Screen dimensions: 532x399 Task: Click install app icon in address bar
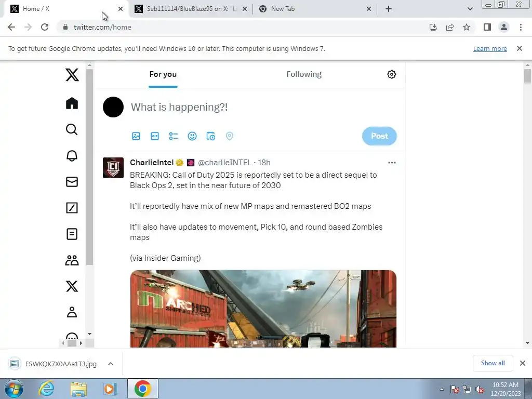coord(433,27)
